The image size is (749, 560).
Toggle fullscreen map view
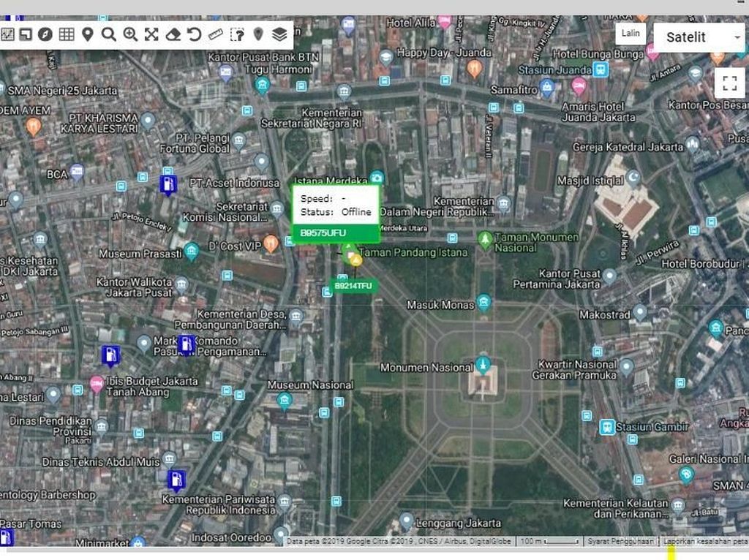click(x=729, y=83)
